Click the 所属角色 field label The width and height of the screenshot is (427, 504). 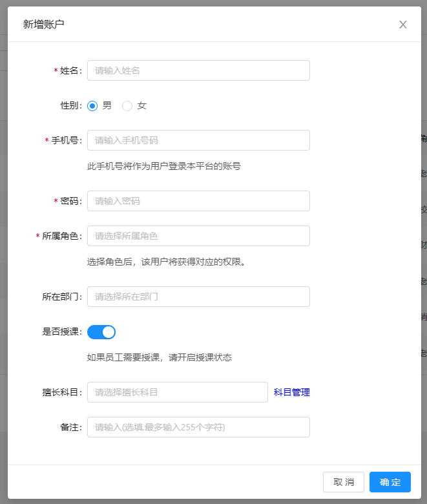pos(62,236)
